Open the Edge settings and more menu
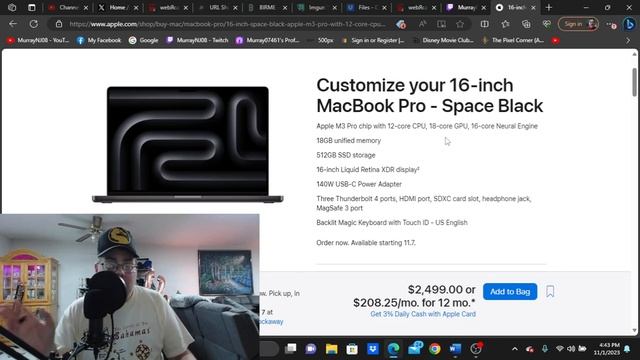 click(611, 24)
